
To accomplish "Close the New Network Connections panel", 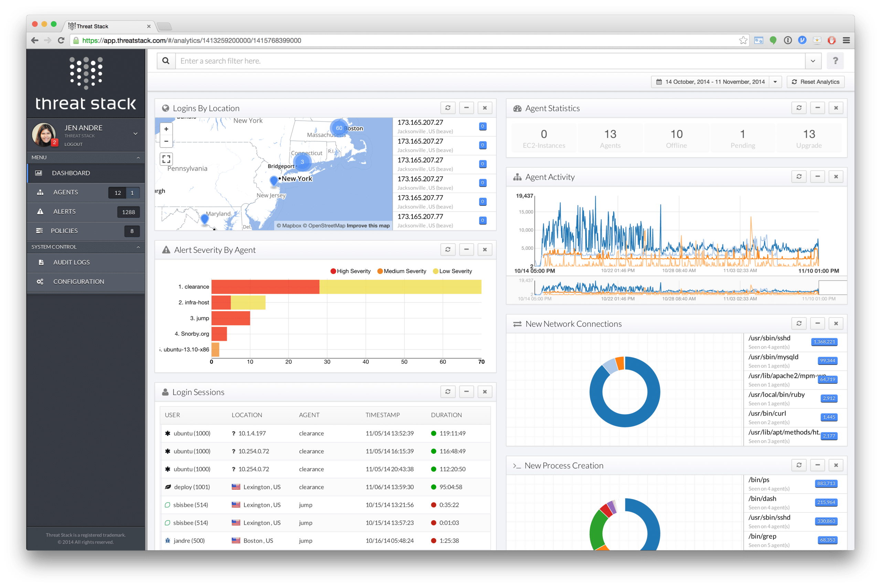I will (x=836, y=323).
